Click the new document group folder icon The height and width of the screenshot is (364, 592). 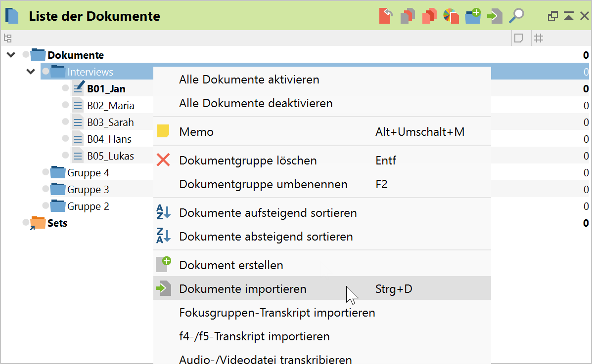click(473, 16)
